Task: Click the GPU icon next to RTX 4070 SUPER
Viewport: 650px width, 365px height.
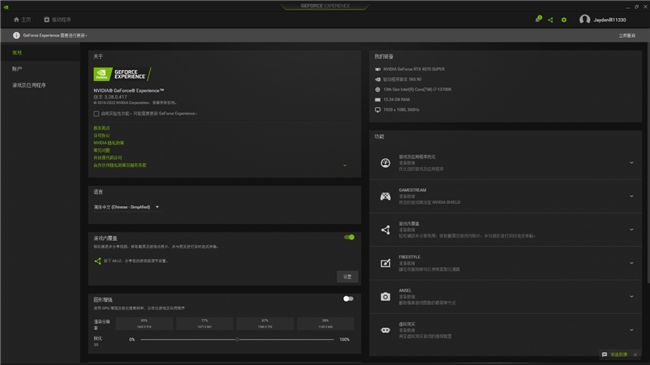Action: click(x=378, y=69)
